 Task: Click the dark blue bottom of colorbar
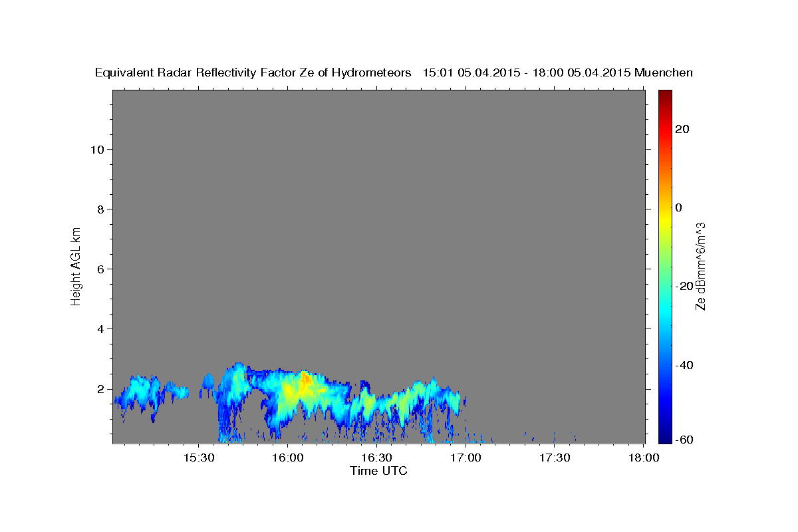[665, 436]
